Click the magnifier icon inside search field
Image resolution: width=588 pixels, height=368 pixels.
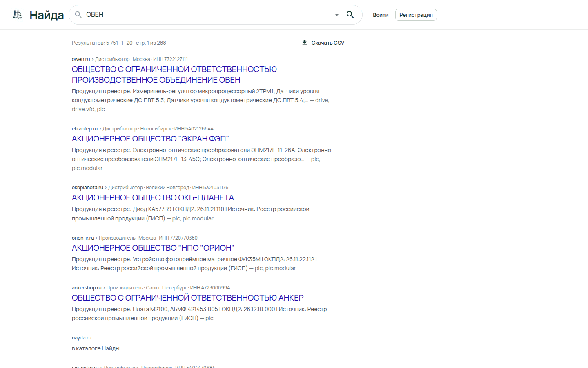pyautogui.click(x=78, y=15)
